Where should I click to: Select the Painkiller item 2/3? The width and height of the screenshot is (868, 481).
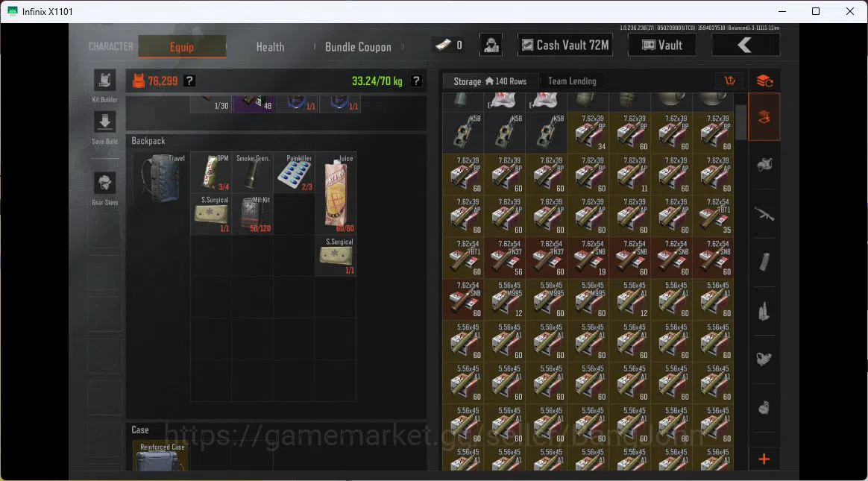295,172
